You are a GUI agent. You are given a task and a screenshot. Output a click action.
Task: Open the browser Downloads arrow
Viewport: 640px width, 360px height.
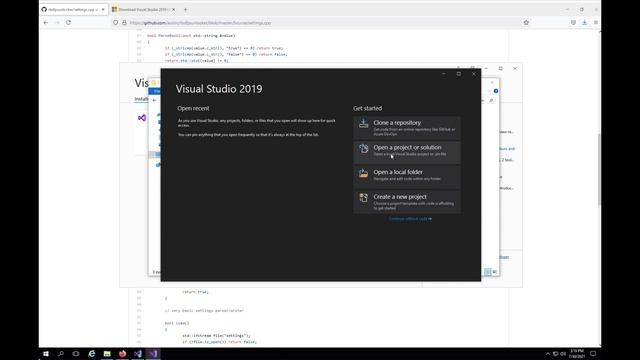(x=584, y=23)
